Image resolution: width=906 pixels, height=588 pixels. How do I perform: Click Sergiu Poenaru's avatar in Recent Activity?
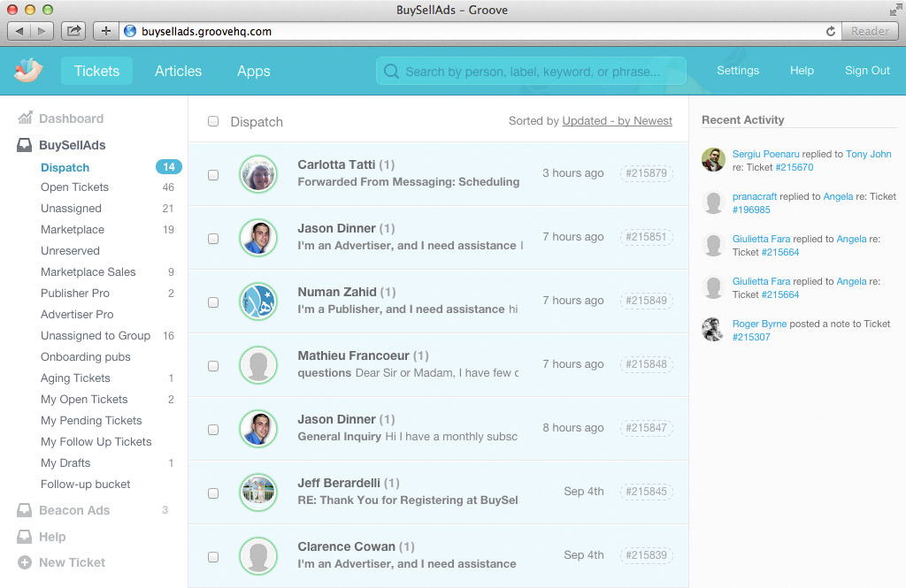[x=714, y=159]
